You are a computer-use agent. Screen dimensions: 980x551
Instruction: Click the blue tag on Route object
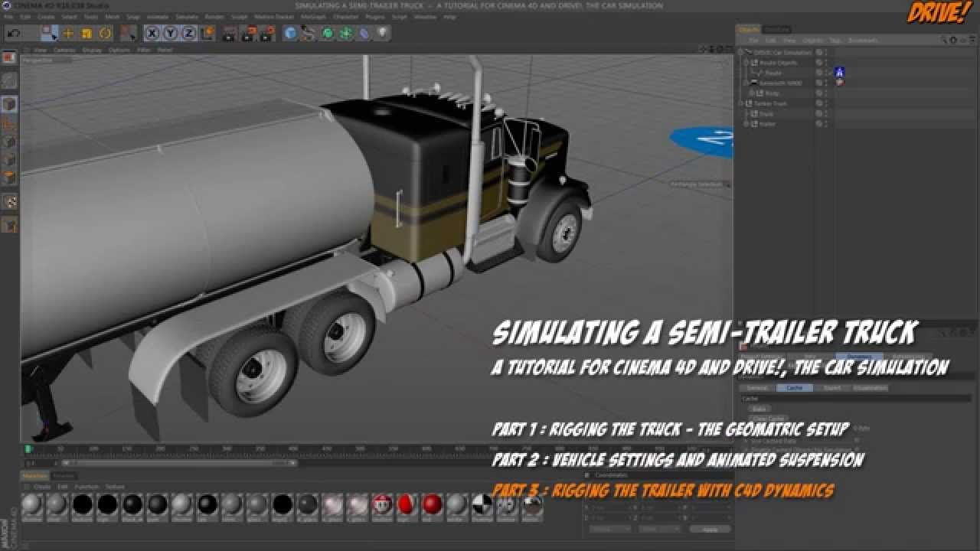pyautogui.click(x=840, y=72)
